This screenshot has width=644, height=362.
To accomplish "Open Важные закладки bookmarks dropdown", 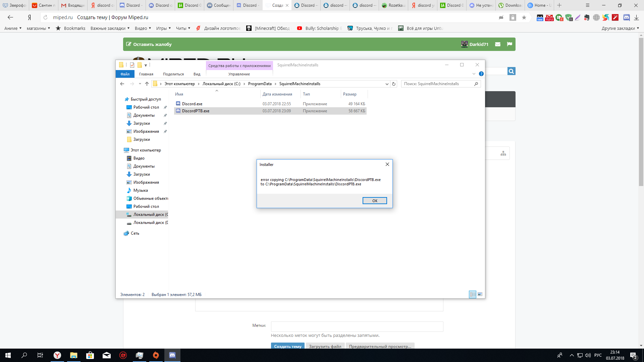I will [110, 28].
